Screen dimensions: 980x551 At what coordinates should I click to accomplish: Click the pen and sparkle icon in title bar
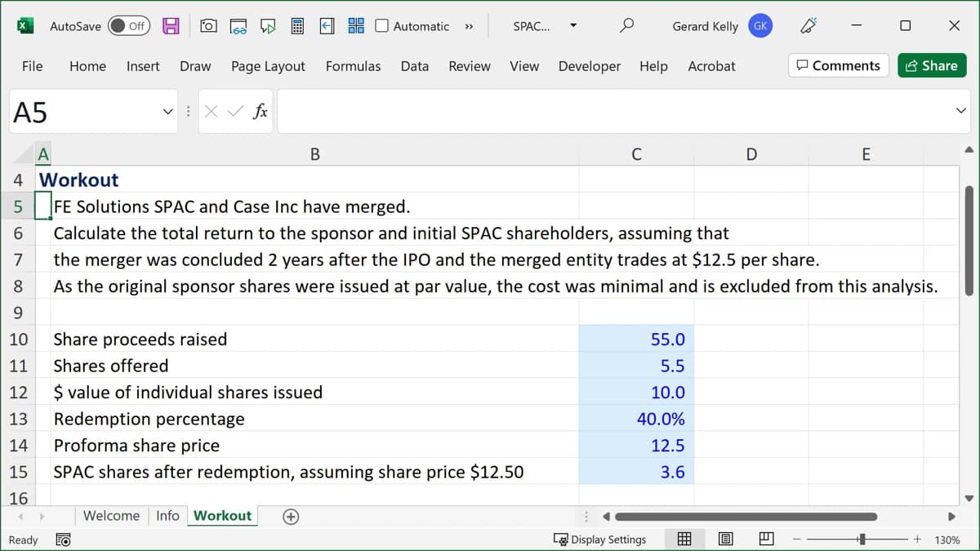[808, 26]
